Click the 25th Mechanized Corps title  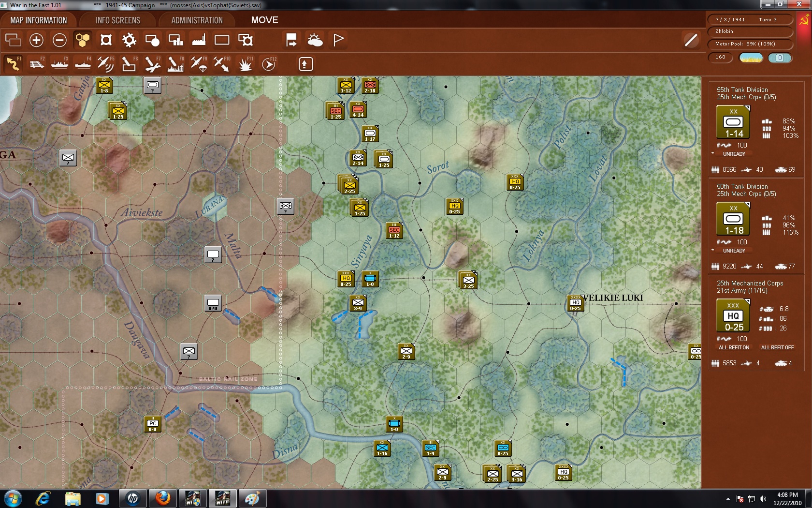[750, 283]
